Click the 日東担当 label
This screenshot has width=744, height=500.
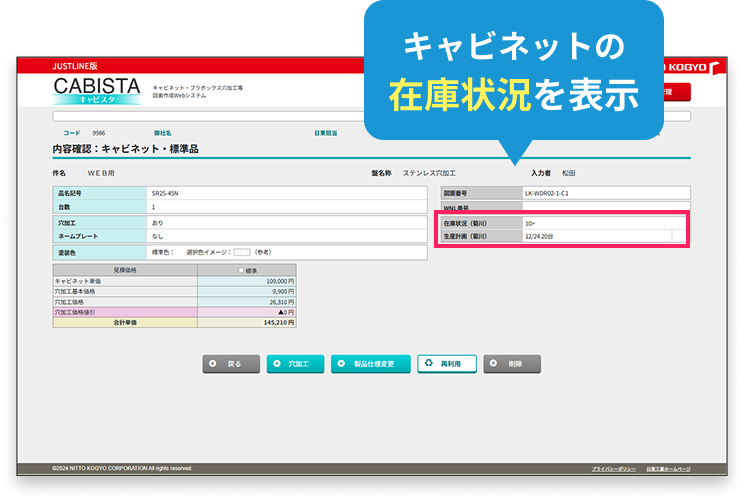pyautogui.click(x=326, y=133)
